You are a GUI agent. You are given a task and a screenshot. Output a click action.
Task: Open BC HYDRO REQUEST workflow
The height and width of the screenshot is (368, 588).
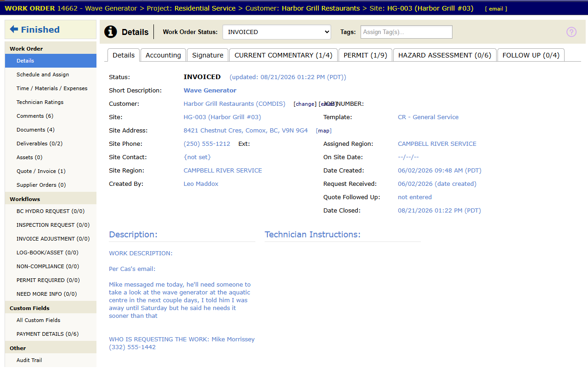[x=51, y=211]
